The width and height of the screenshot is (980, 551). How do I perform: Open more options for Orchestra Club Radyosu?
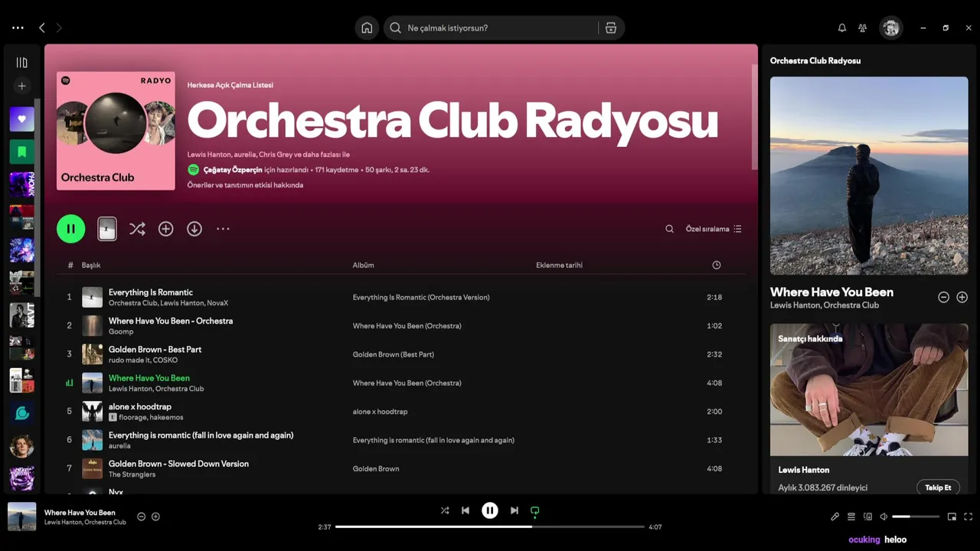point(223,229)
